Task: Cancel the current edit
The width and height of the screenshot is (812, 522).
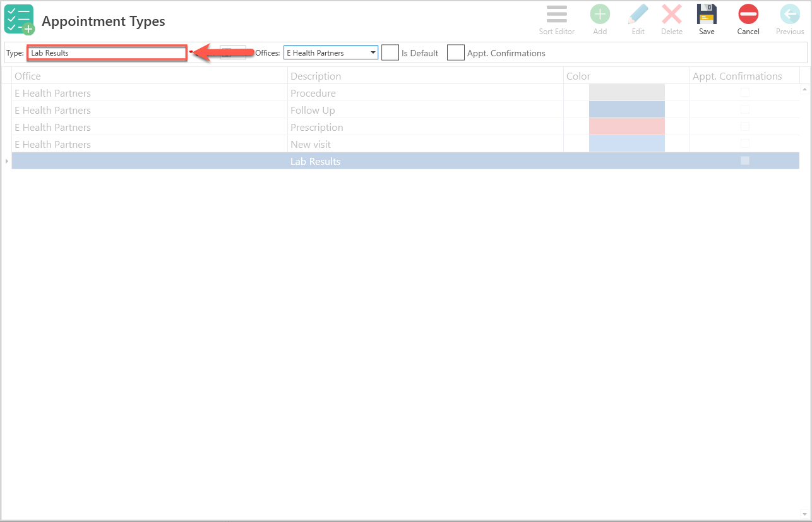Action: (x=748, y=20)
